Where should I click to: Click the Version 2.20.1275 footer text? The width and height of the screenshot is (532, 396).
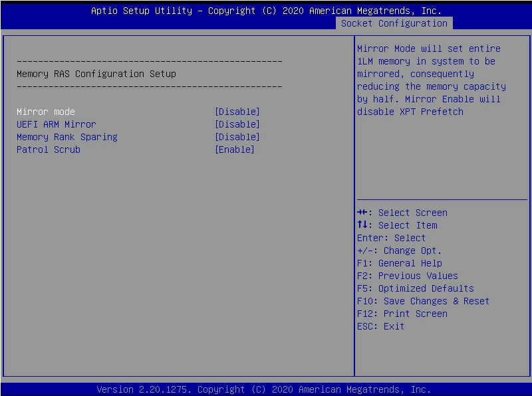click(x=263, y=389)
